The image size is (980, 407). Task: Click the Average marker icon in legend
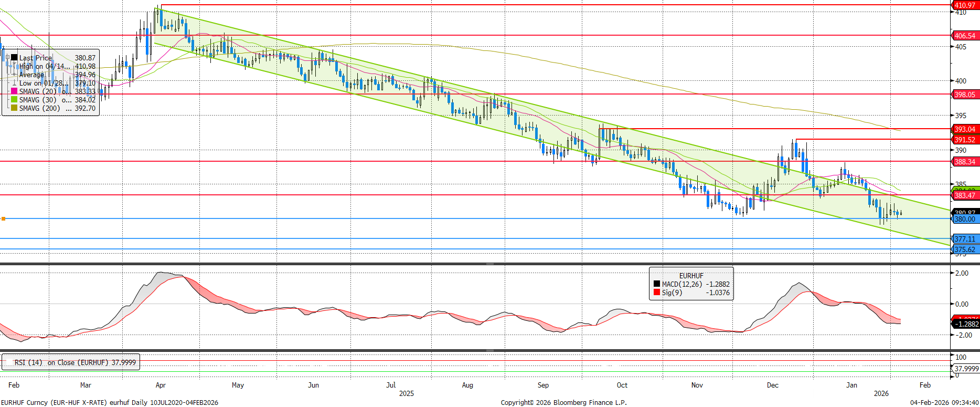[14, 75]
